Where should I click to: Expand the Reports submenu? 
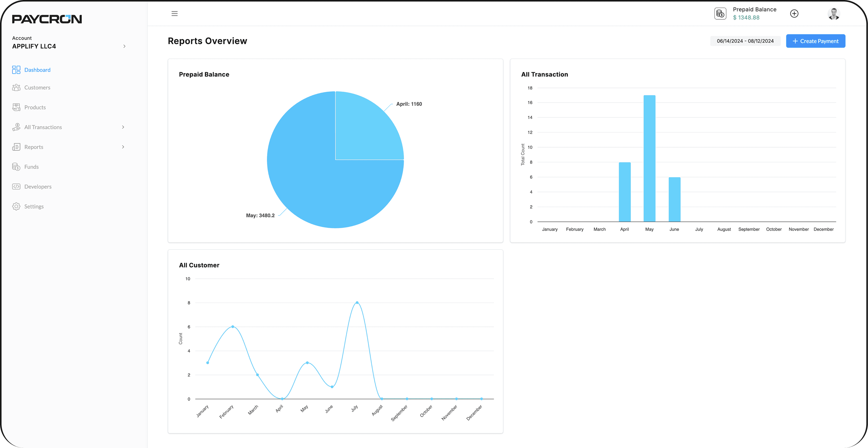click(123, 147)
